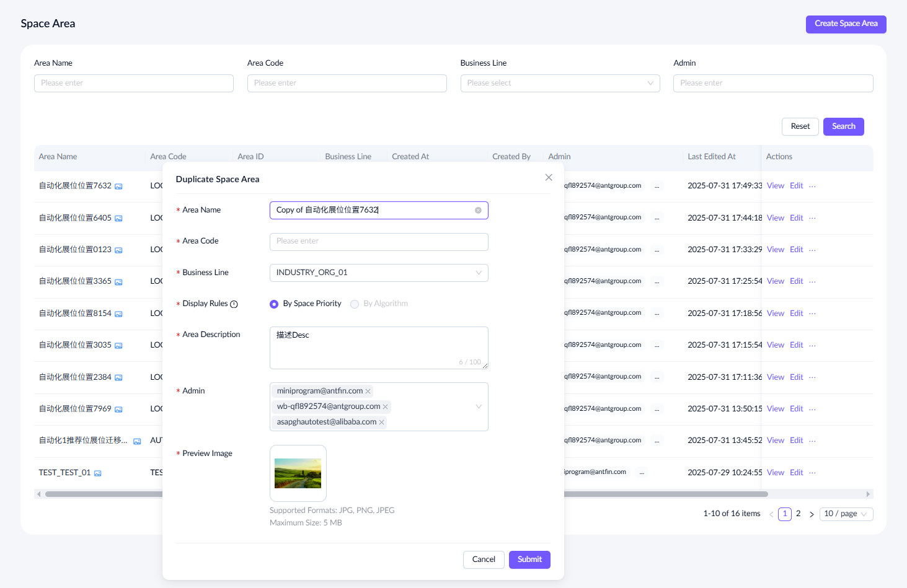Viewport: 907px width, 588px height.
Task: Click the landscape preview image thumbnail
Action: pos(298,473)
